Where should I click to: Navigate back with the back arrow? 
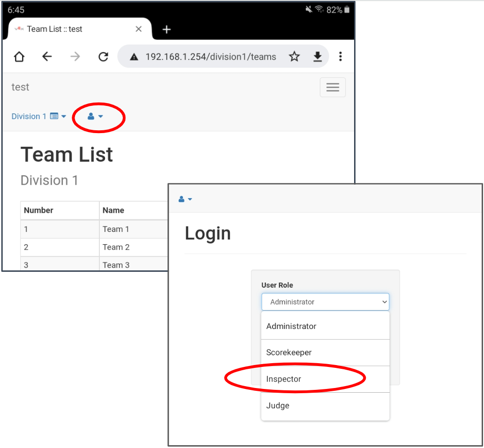(x=47, y=56)
